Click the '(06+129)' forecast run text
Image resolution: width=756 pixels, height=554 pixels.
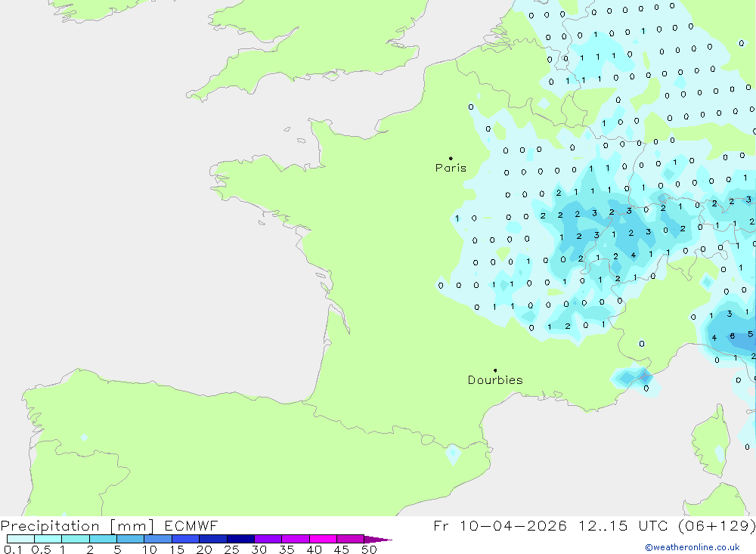(x=717, y=525)
